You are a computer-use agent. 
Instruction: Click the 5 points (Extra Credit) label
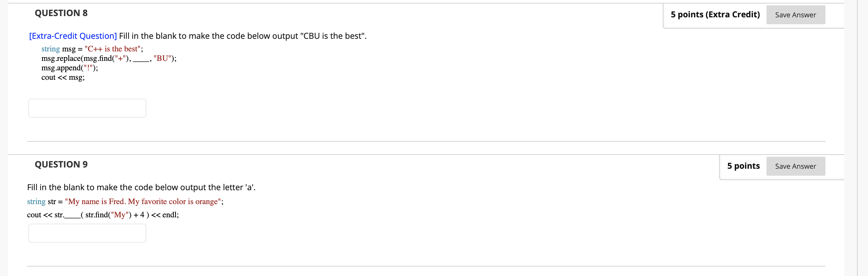(x=715, y=15)
